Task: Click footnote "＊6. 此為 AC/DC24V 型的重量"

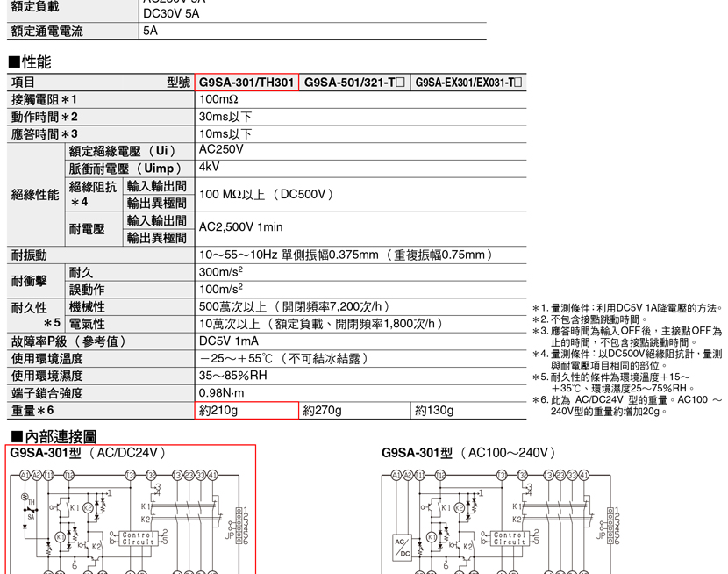Action: point(627,405)
